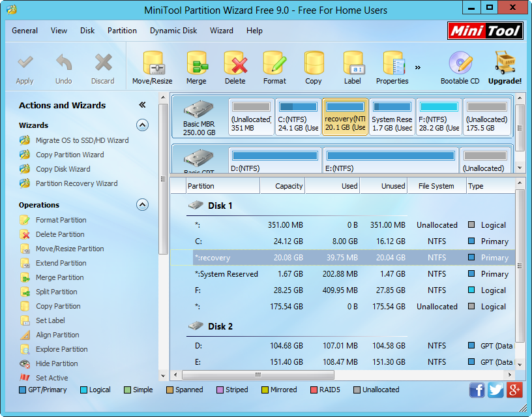Open Google Plus share icon
532x417 pixels.
(514, 390)
